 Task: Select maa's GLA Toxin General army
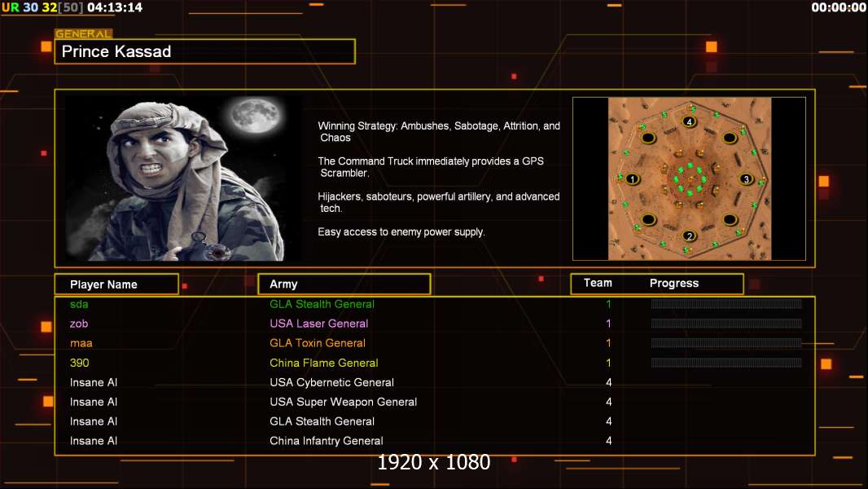pos(318,343)
